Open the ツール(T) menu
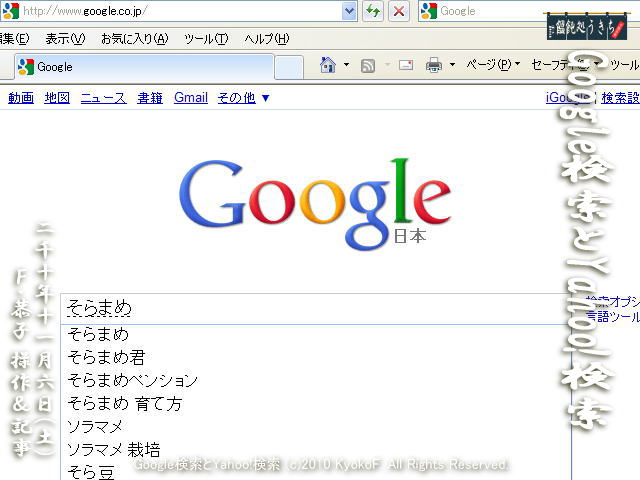 206,39
